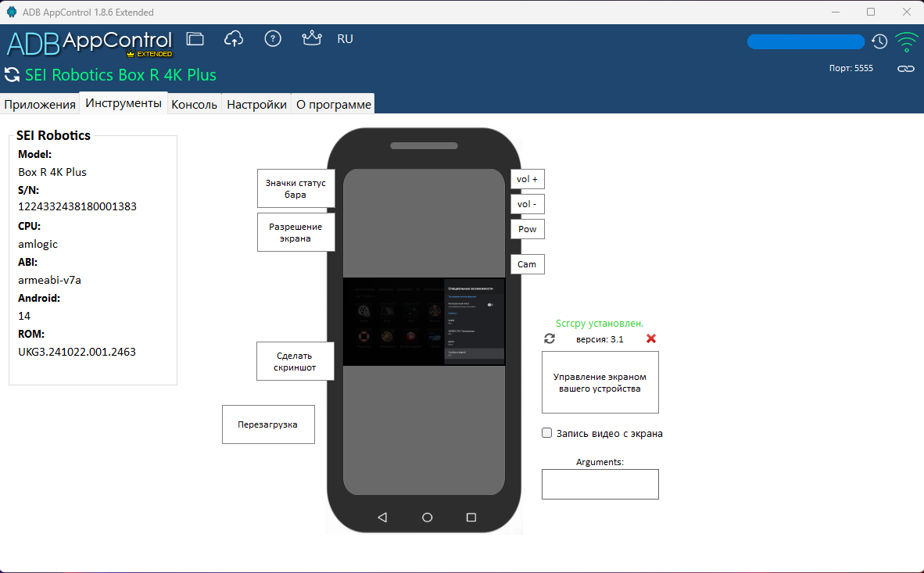Click the ABI value armeabi-v7a
The image size is (924, 573).
pyautogui.click(x=49, y=280)
